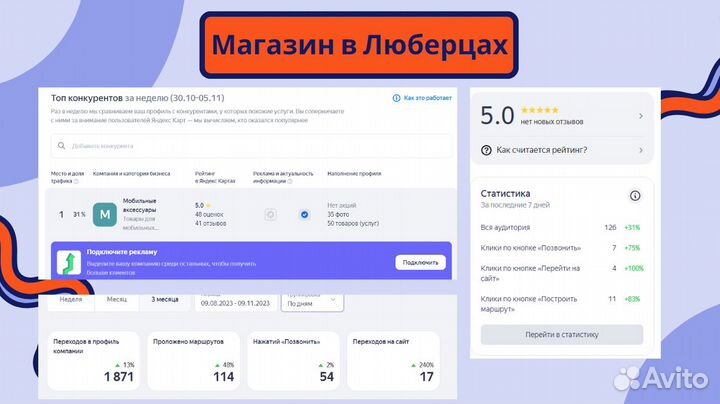Click the 'Клики по кнопке «Перейти на сайт»' row
The image size is (720, 404).
tap(561, 273)
